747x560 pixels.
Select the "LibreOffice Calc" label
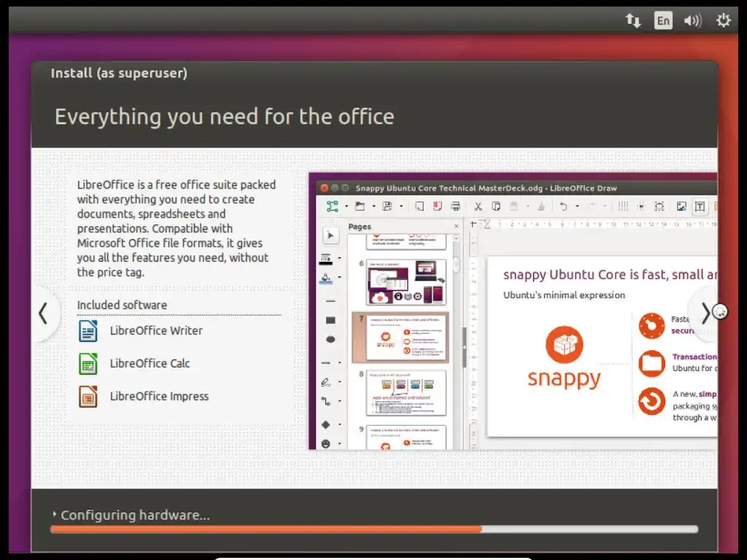point(150,363)
